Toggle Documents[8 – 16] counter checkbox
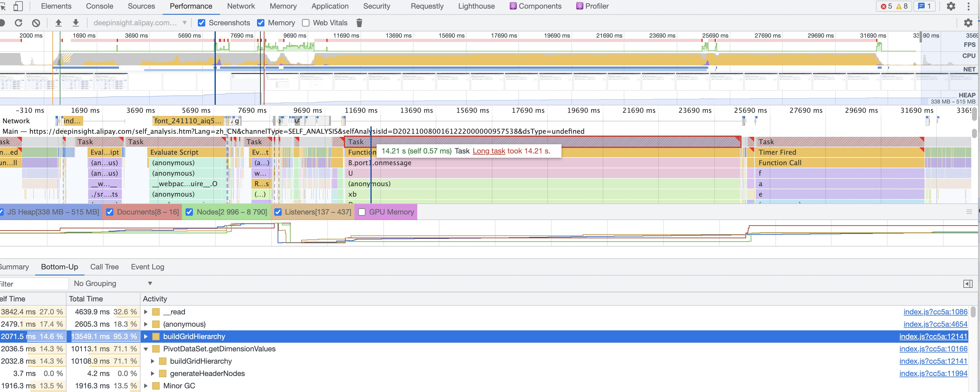Screen dimensions: 980x392 (110, 212)
